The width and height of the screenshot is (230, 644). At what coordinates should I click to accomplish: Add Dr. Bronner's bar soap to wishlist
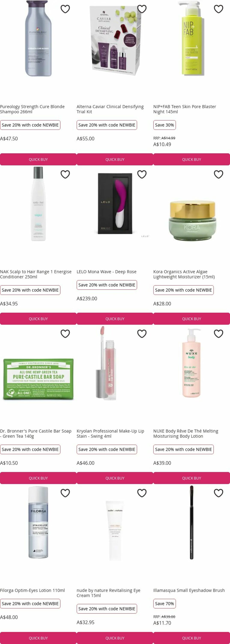coord(65,334)
